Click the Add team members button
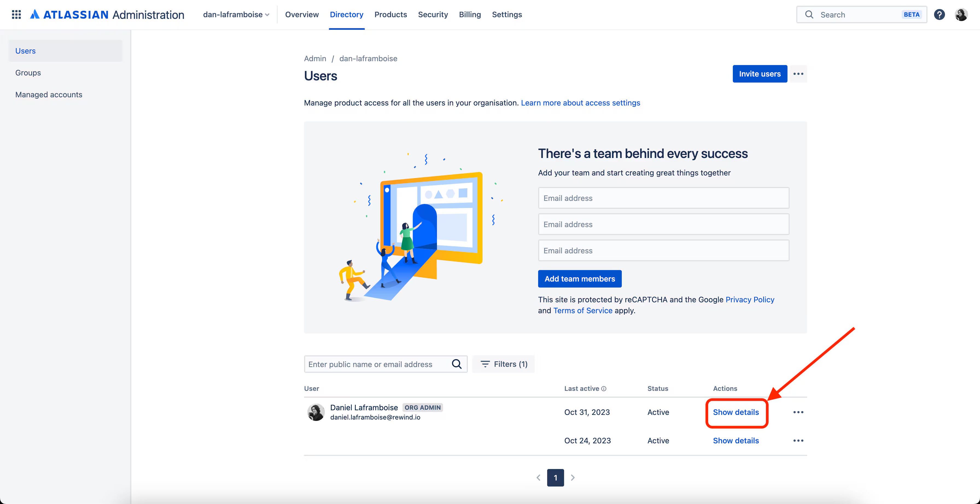The width and height of the screenshot is (980, 504). coord(579,279)
